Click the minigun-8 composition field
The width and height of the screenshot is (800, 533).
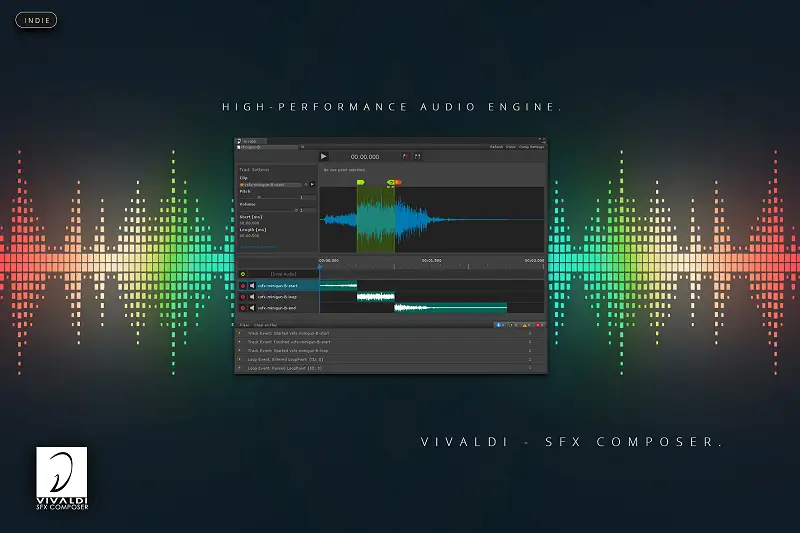(x=267, y=147)
